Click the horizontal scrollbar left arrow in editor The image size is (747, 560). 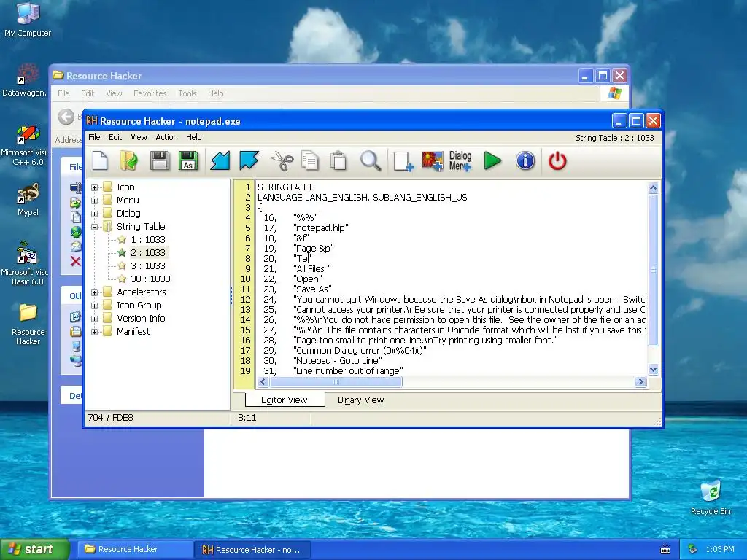[x=263, y=381]
